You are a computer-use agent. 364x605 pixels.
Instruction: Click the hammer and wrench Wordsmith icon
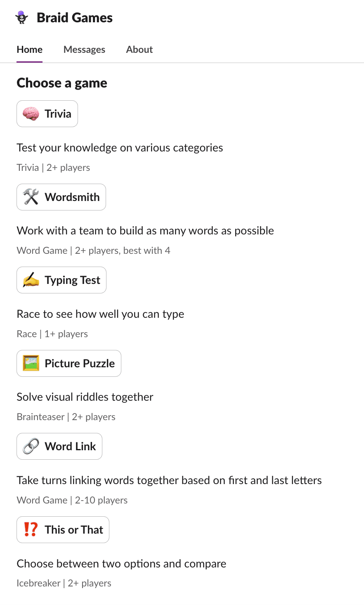point(31,197)
